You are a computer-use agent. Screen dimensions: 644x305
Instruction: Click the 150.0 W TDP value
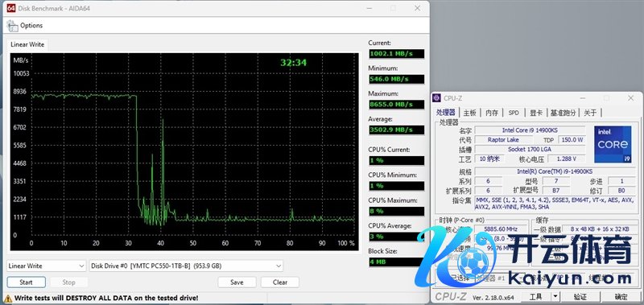[572, 140]
